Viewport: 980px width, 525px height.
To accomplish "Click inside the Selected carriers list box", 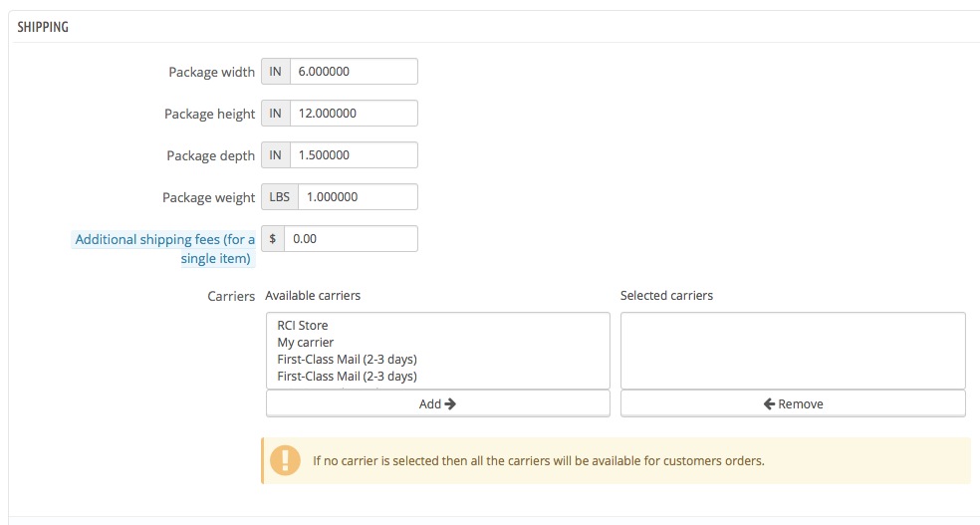I will coord(792,351).
